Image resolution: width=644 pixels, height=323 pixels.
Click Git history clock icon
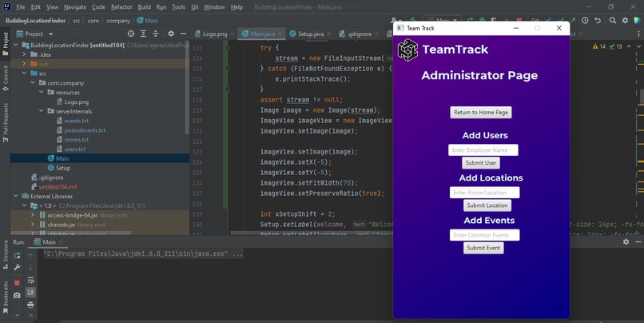point(585,20)
